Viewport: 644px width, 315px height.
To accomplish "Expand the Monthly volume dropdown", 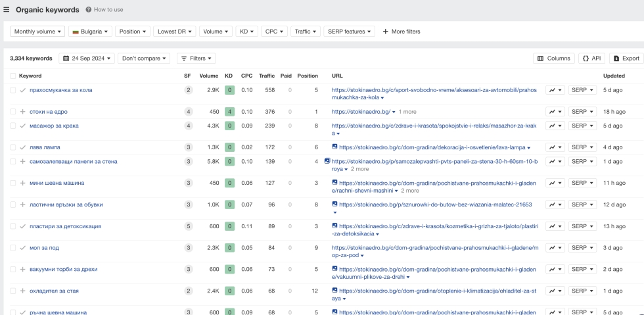I will [x=38, y=32].
